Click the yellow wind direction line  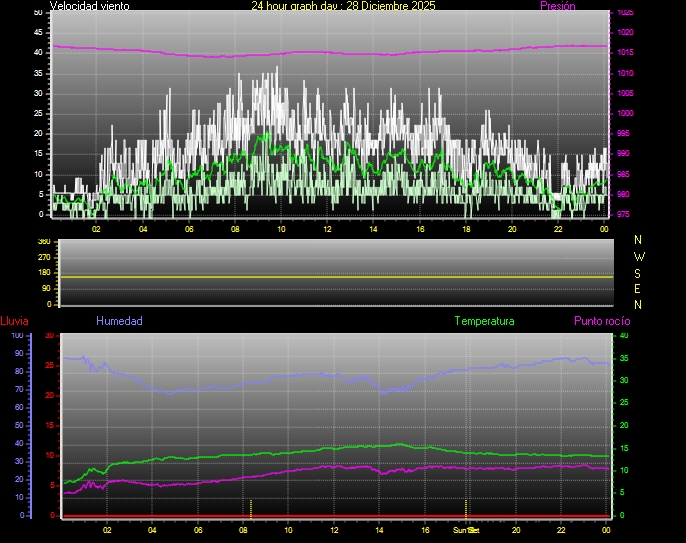335,276
